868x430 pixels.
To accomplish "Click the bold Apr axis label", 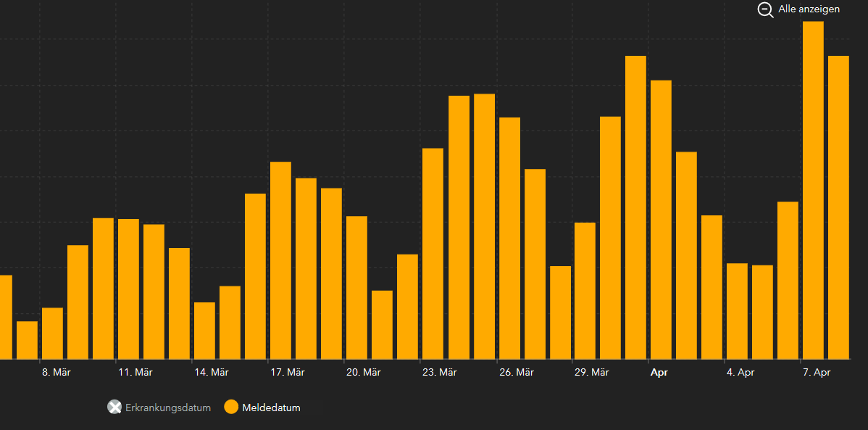I will pos(659,373).
